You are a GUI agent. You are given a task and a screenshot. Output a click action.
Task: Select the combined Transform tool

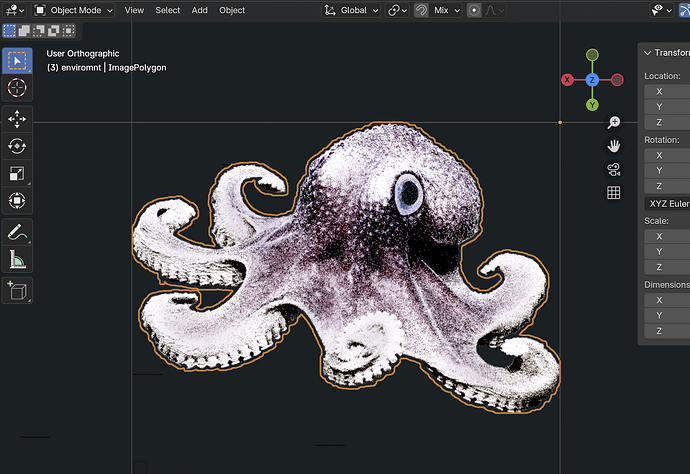(x=17, y=201)
